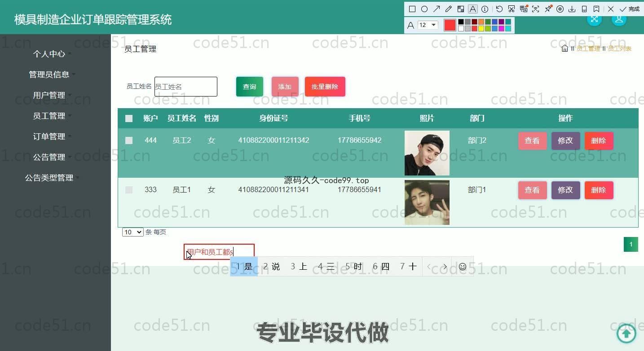Select the pencil drawing tool
This screenshot has width=644, height=351.
coord(449,9)
